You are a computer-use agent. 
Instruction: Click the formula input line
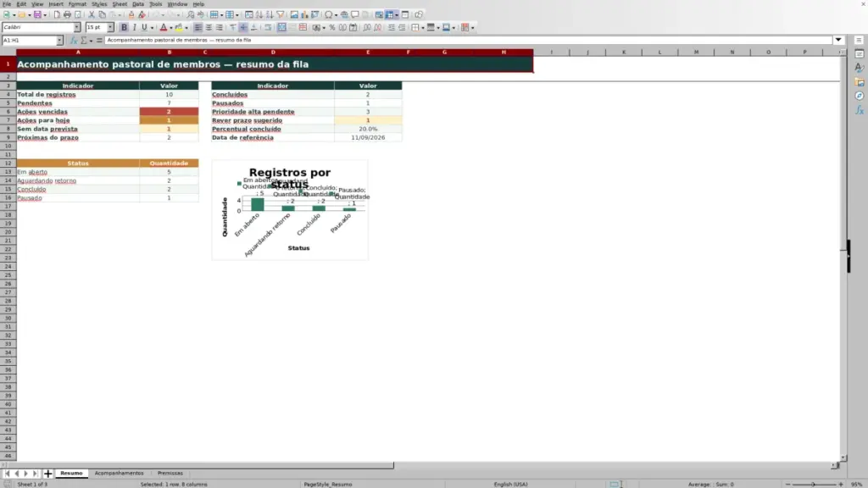click(x=468, y=40)
